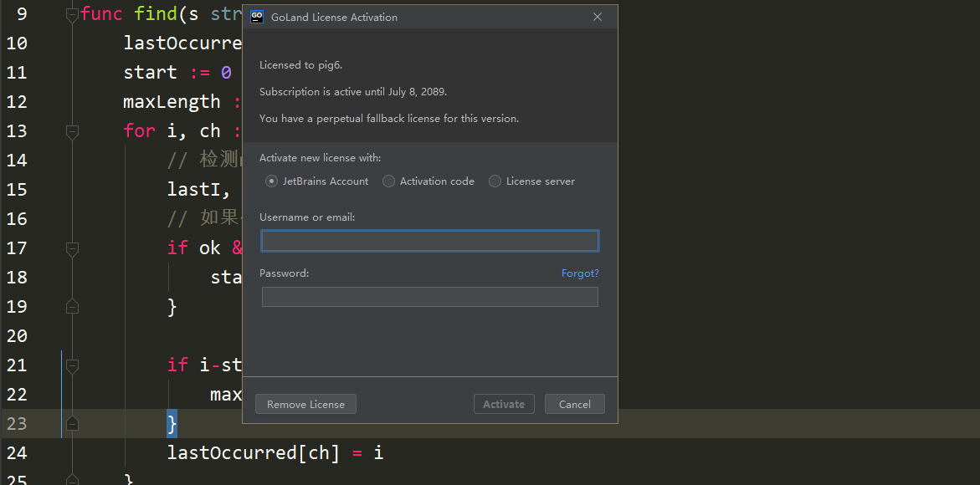Toggle fold end marker on line 19
The height and width of the screenshot is (485, 980).
[73, 307]
